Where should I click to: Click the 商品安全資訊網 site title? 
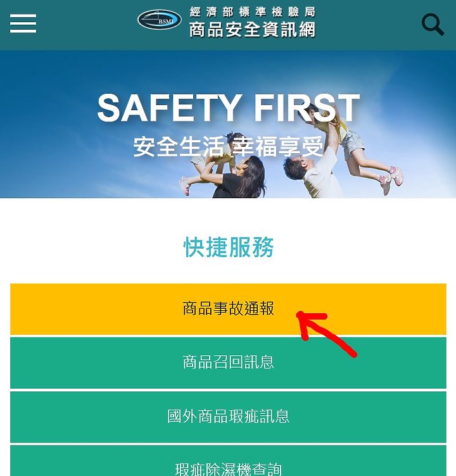(x=252, y=30)
